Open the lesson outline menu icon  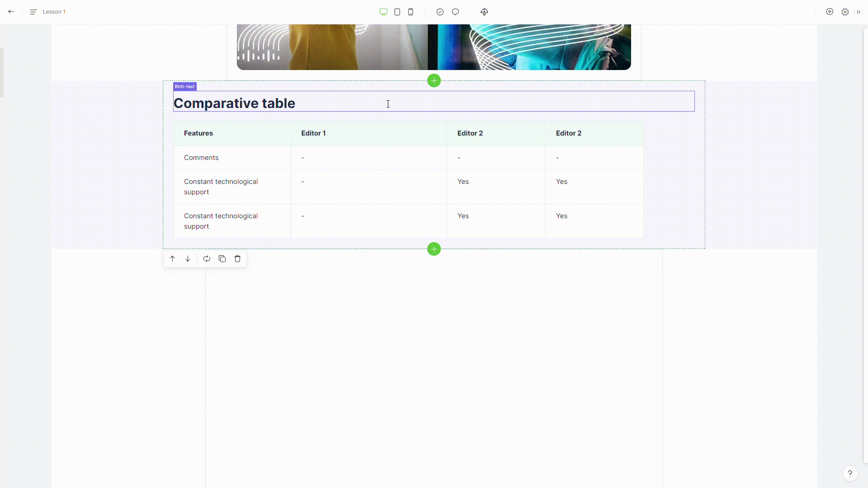click(33, 12)
